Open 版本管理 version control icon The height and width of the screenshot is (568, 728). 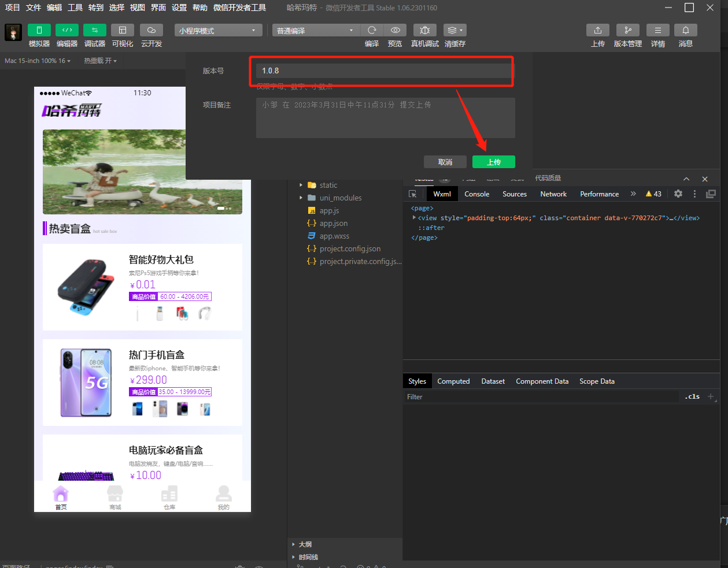[628, 30]
